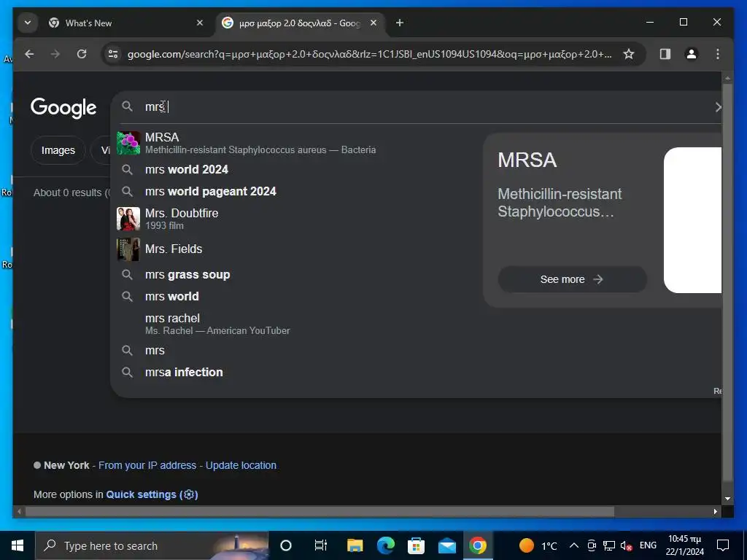
Task: Switch the ENG input language indicator
Action: pyautogui.click(x=648, y=545)
